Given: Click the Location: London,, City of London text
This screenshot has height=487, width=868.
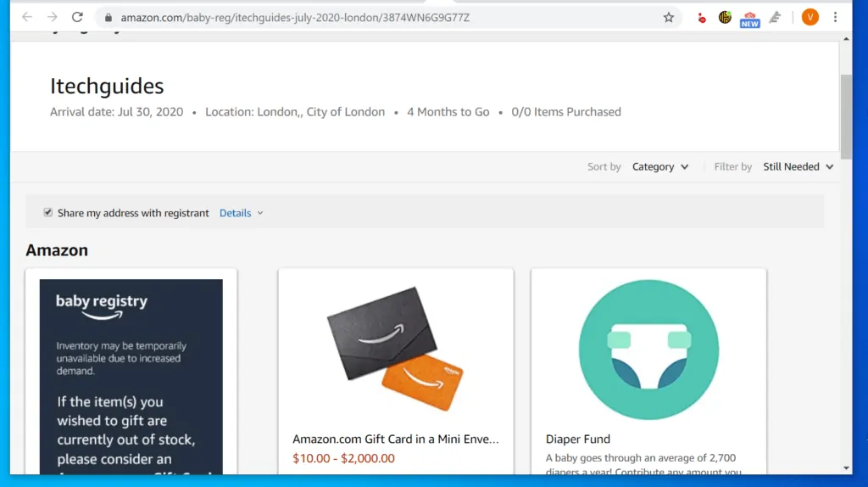Looking at the screenshot, I should [x=295, y=112].
